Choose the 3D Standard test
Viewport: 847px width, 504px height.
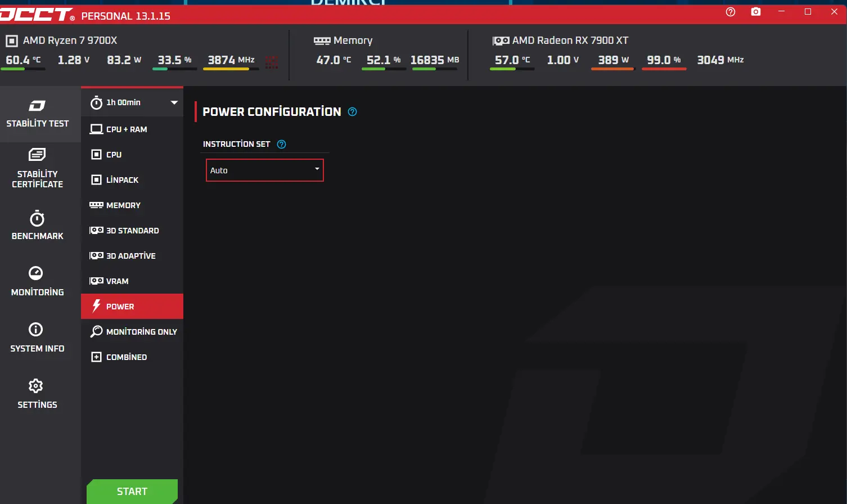(x=132, y=231)
